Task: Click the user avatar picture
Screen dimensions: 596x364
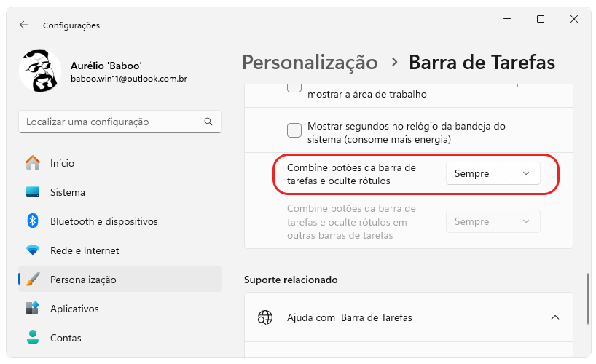Action: pos(40,71)
